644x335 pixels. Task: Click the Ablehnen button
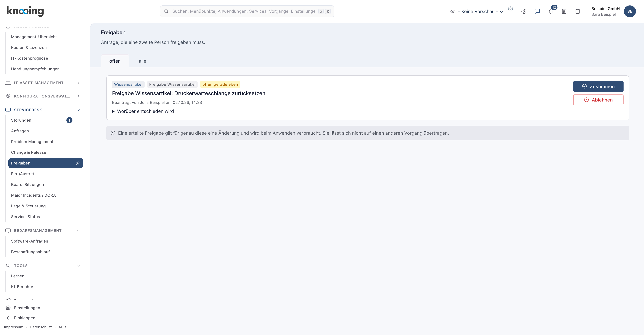pos(598,100)
